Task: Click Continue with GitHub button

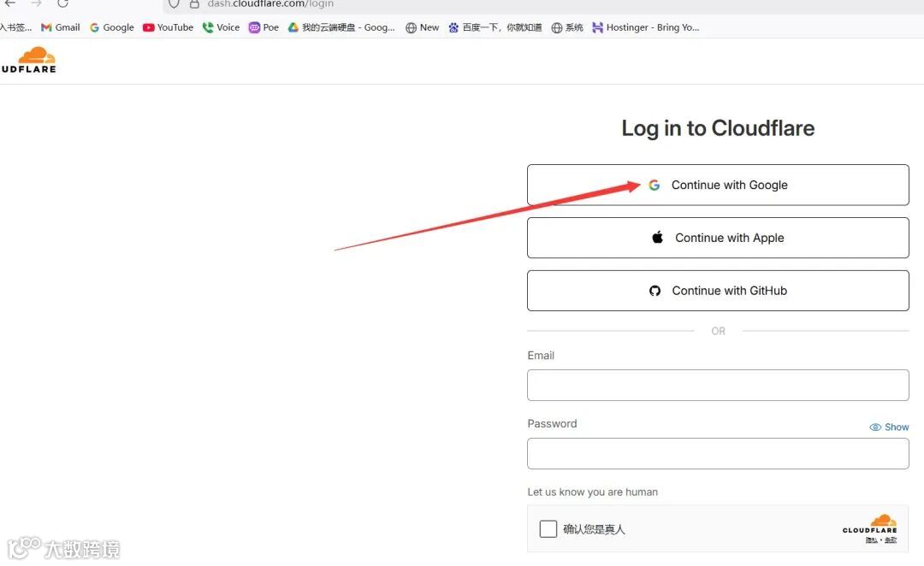Action: pos(718,291)
